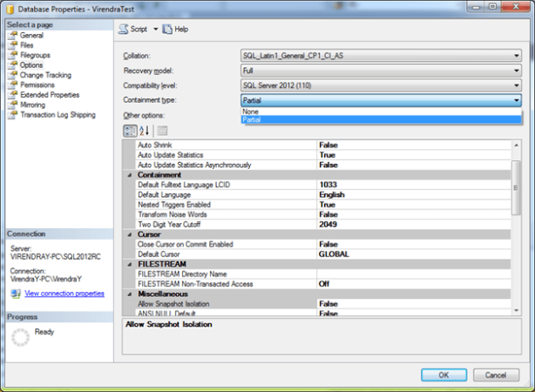This screenshot has width=535, height=392.
Task: Select the Files page
Action: pos(26,44)
